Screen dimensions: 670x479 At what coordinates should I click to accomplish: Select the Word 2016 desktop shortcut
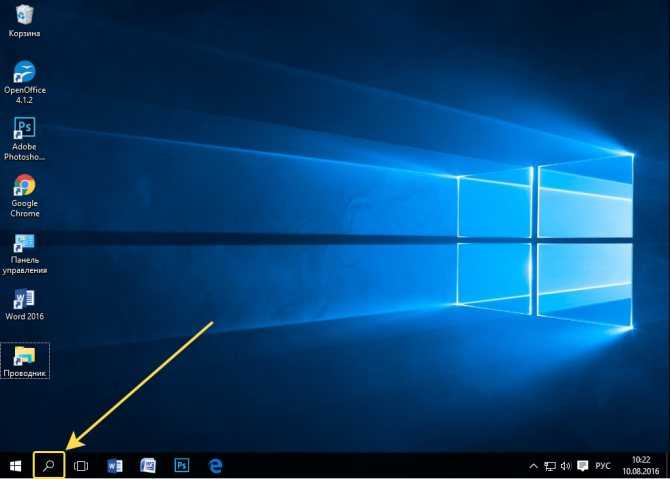pos(24,305)
